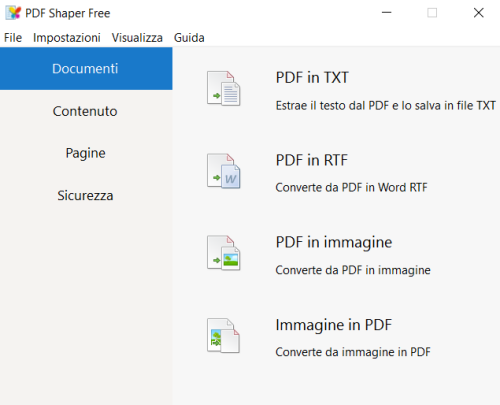The image size is (500, 405).
Task: Launch the PDF in RTF tool title
Action: [311, 160]
